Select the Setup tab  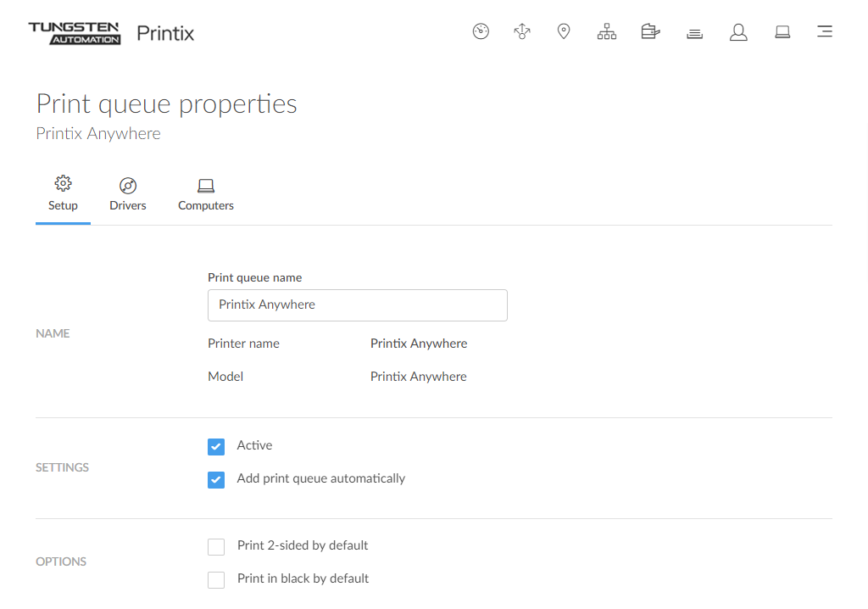tap(63, 195)
